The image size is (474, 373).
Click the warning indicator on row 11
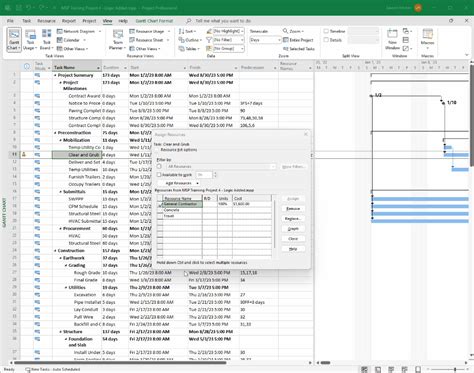tap(24, 155)
